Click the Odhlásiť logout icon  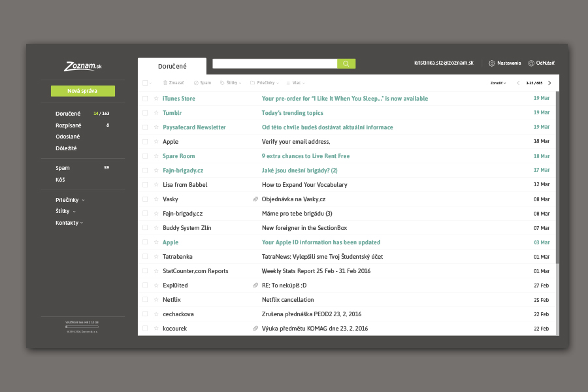click(x=531, y=63)
